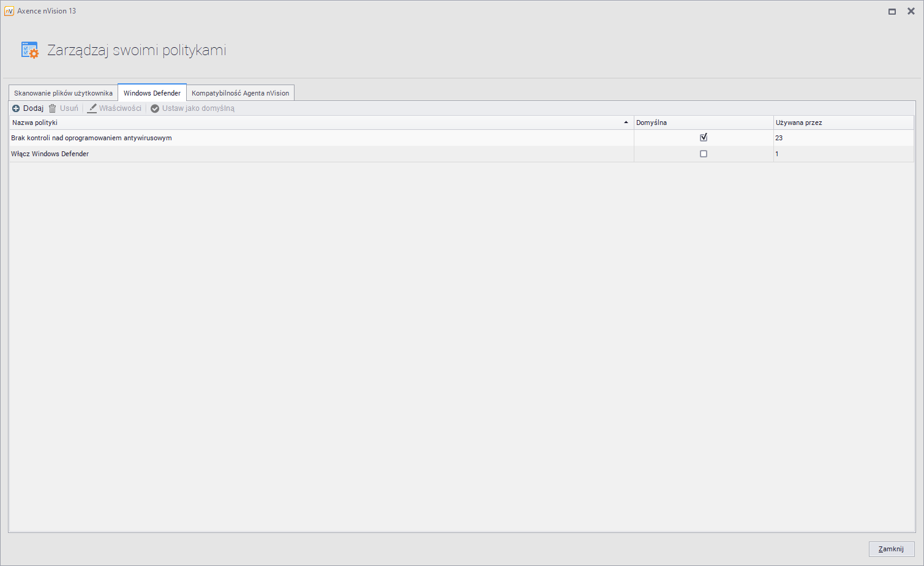
Task: Check default box for Włącz Windows Defender
Action: click(704, 154)
